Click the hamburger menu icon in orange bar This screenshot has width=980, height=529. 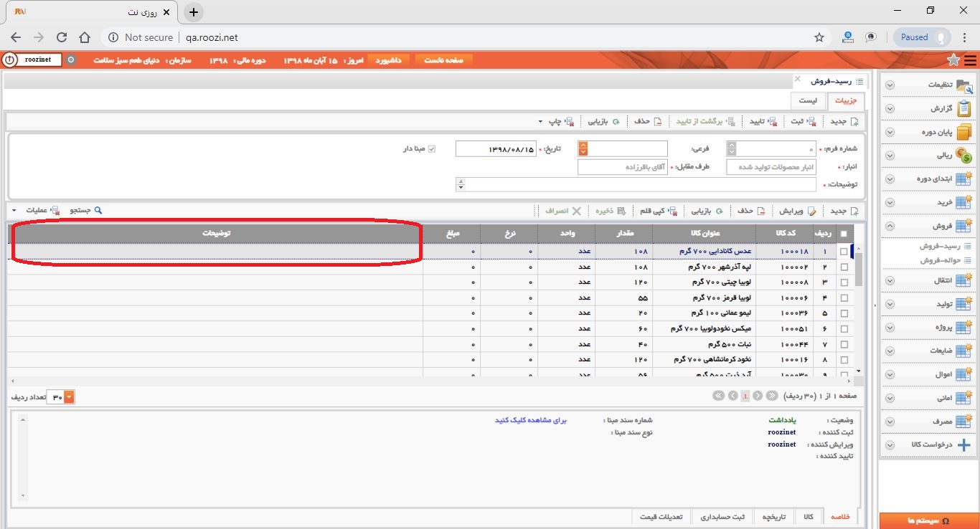(x=971, y=60)
